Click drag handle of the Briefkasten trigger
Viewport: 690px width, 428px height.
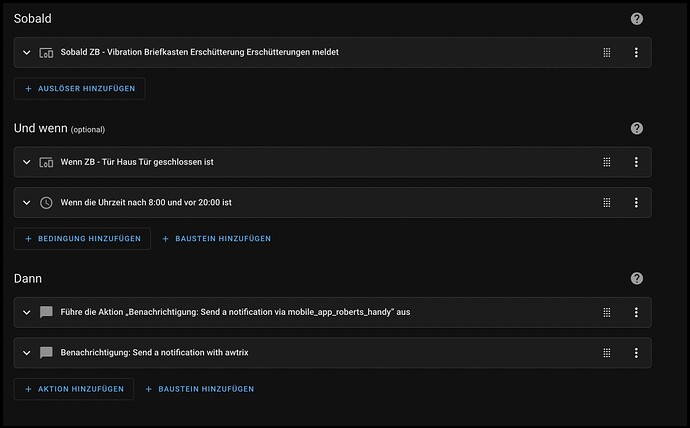coord(606,52)
